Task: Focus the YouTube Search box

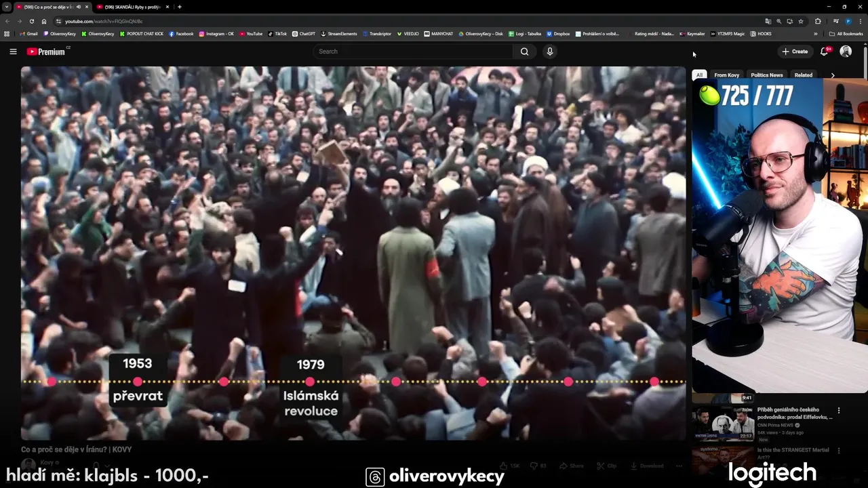Action: pyautogui.click(x=414, y=52)
